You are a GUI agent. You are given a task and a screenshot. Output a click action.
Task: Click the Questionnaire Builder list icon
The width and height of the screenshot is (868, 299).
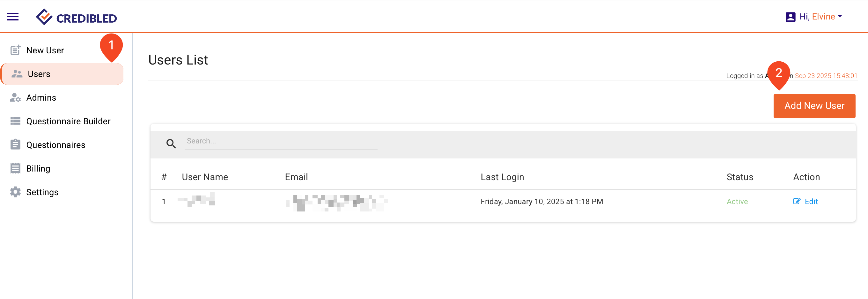coord(15,121)
